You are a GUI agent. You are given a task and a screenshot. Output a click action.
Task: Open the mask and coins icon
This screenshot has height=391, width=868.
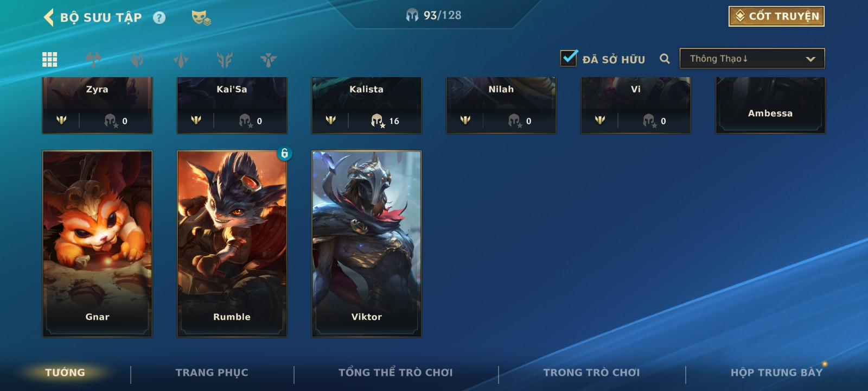pos(201,18)
